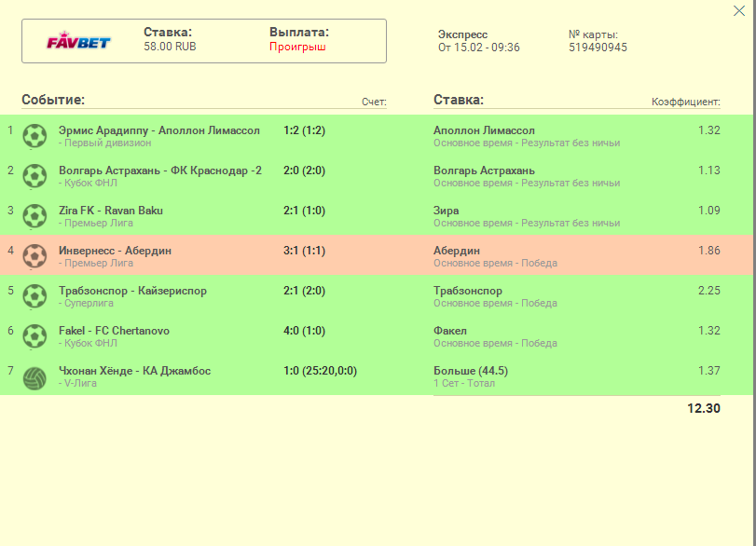Screen dimensions: 756x546
Task: Click the volleyball score 1:0 (25:20,0:0)
Action: (320, 371)
